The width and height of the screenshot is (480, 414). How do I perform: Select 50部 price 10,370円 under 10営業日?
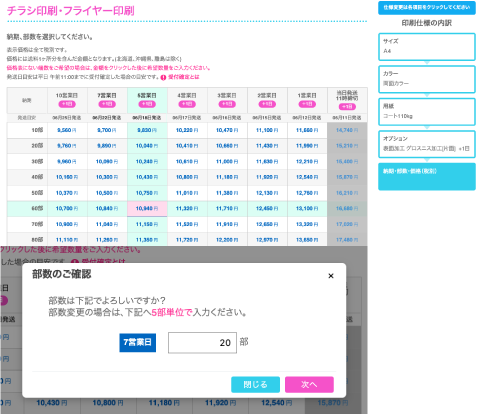pos(67,193)
